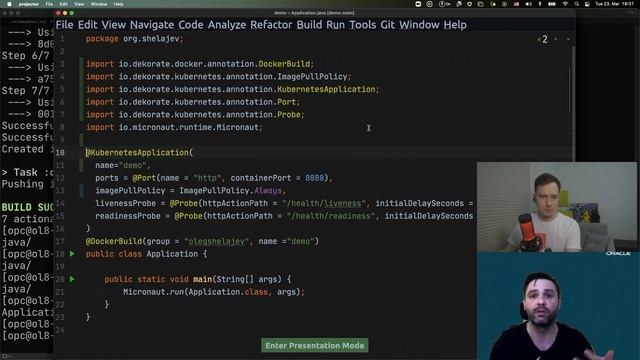The image size is (640, 360).
Task: Click the battery icon in menu bar
Action: click(x=552, y=4)
